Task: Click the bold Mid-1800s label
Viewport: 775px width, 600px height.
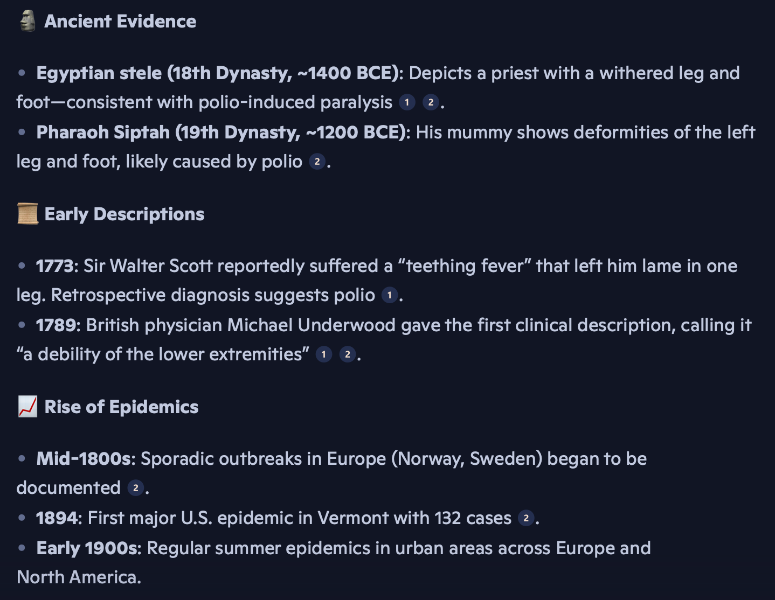Action: [x=84, y=459]
